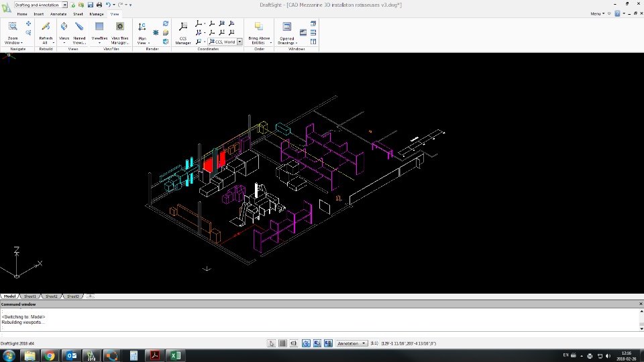644x362 pixels.
Task: Switch to the Insert ribbon tab
Action: [38, 14]
